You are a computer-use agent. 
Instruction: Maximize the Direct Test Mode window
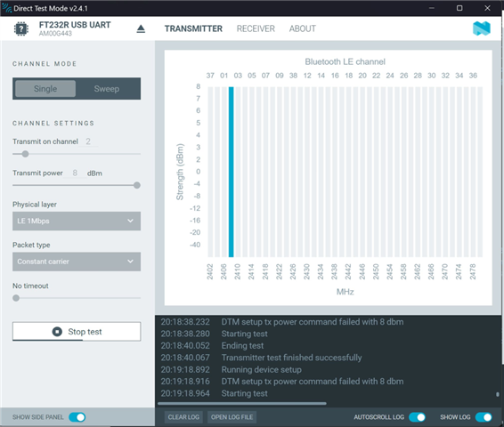(x=459, y=8)
